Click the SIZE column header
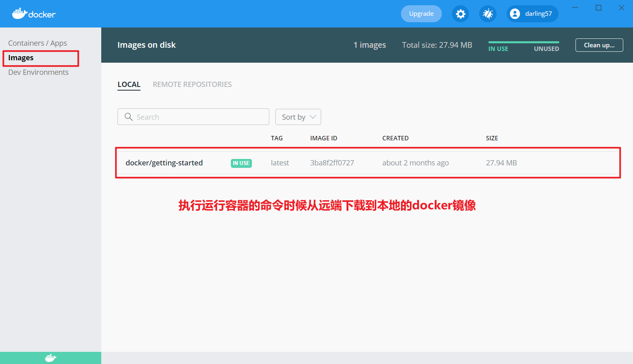Image resolution: width=633 pixels, height=364 pixels. tap(492, 138)
